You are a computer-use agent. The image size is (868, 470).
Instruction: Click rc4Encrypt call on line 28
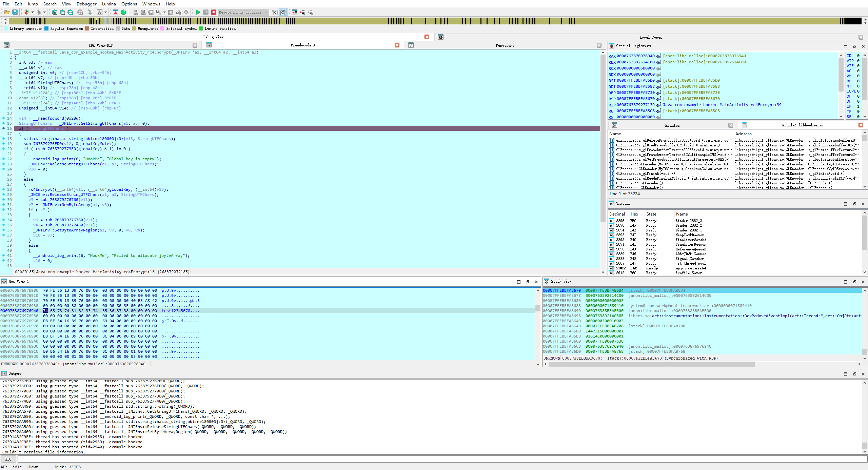[x=40, y=189]
